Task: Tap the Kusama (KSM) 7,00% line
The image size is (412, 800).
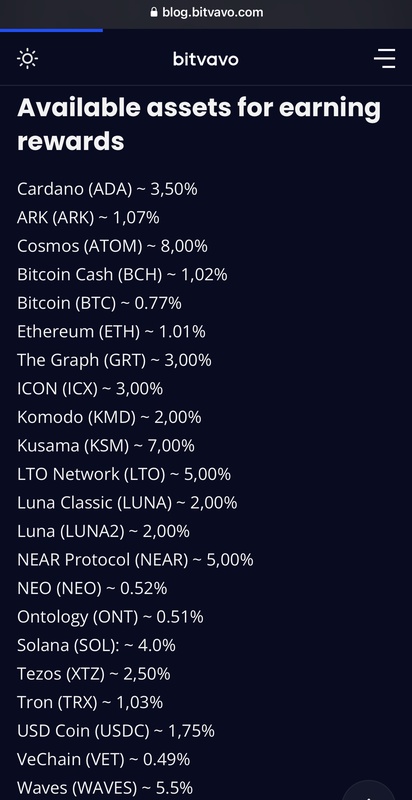Action: pos(106,446)
